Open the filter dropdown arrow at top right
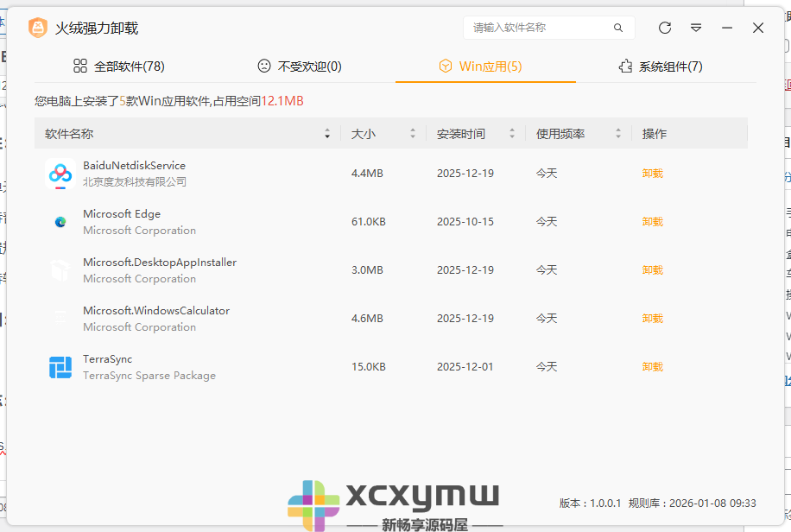 pyautogui.click(x=696, y=28)
